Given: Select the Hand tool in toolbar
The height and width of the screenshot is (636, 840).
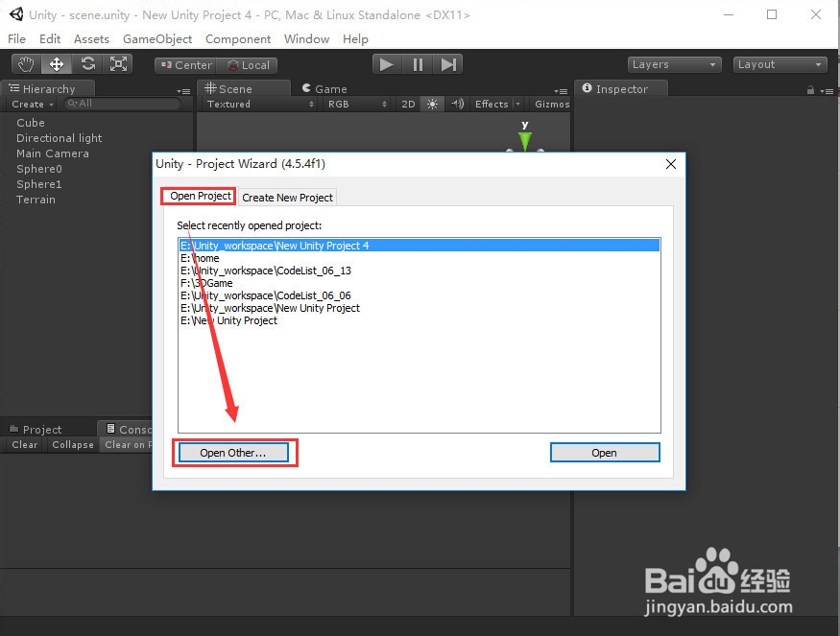Looking at the screenshot, I should click(26, 64).
